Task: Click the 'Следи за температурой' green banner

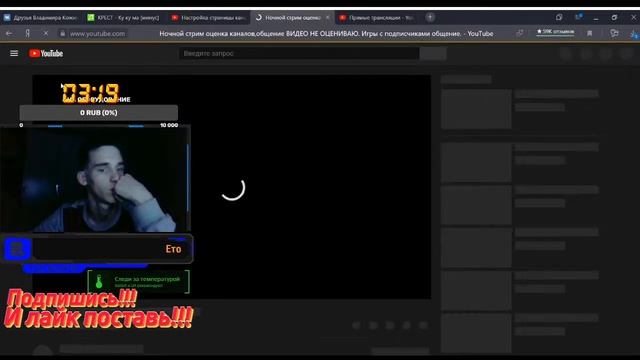Action: pyautogui.click(x=138, y=282)
